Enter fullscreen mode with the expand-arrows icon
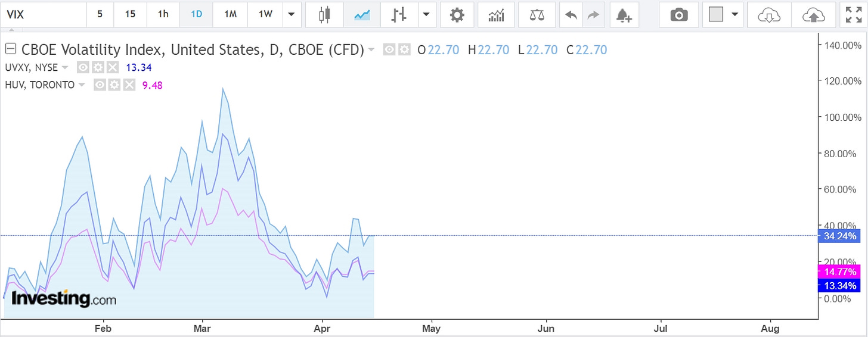The width and height of the screenshot is (868, 337). point(853,14)
